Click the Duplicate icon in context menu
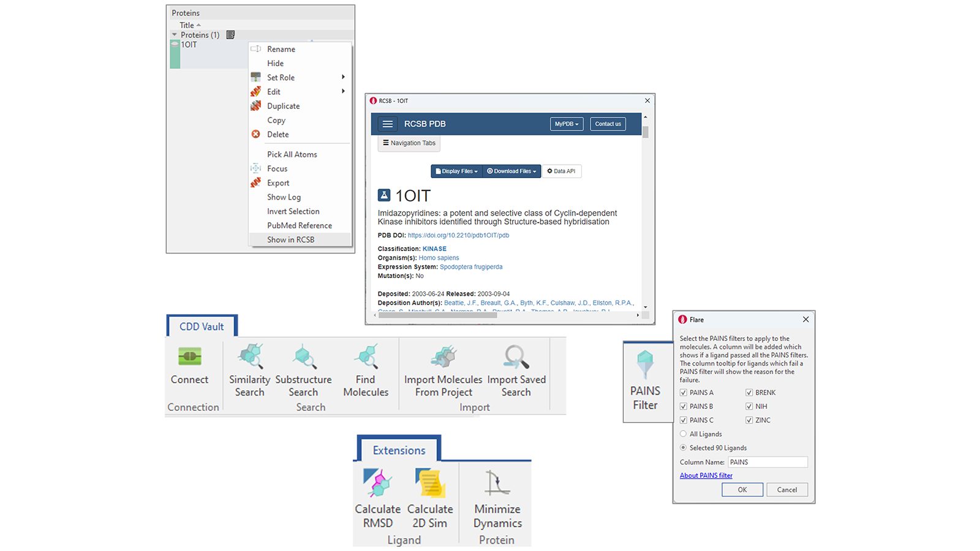 click(x=256, y=106)
